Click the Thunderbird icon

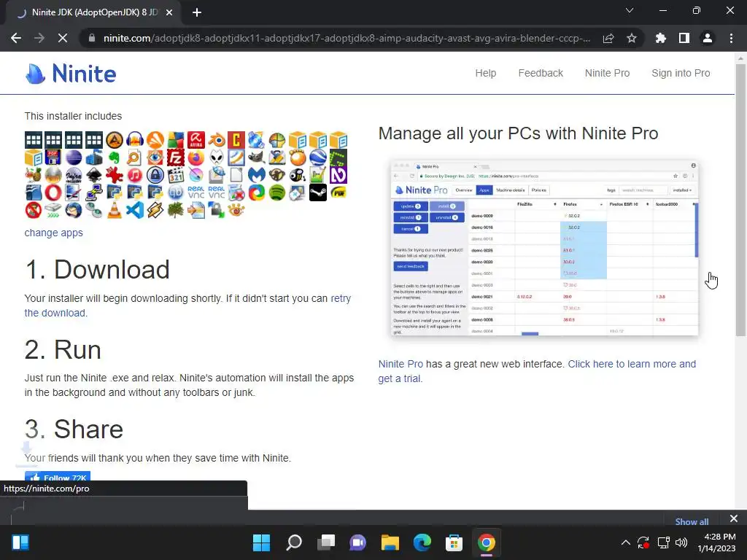[x=74, y=210]
